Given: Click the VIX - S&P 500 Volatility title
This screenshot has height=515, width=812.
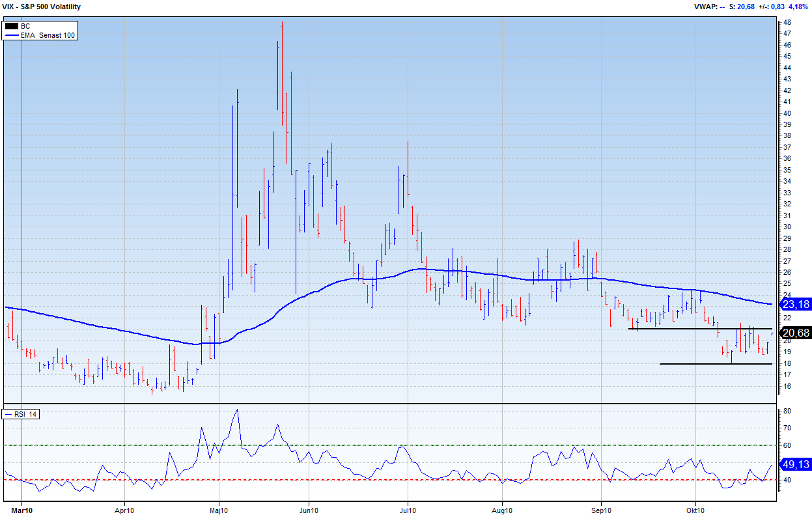Looking at the screenshot, I should coord(42,7).
